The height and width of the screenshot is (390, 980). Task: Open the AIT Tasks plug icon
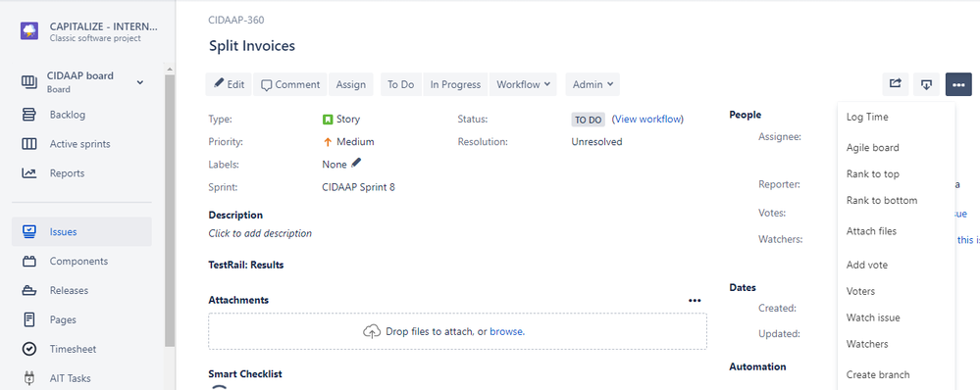pyautogui.click(x=28, y=378)
